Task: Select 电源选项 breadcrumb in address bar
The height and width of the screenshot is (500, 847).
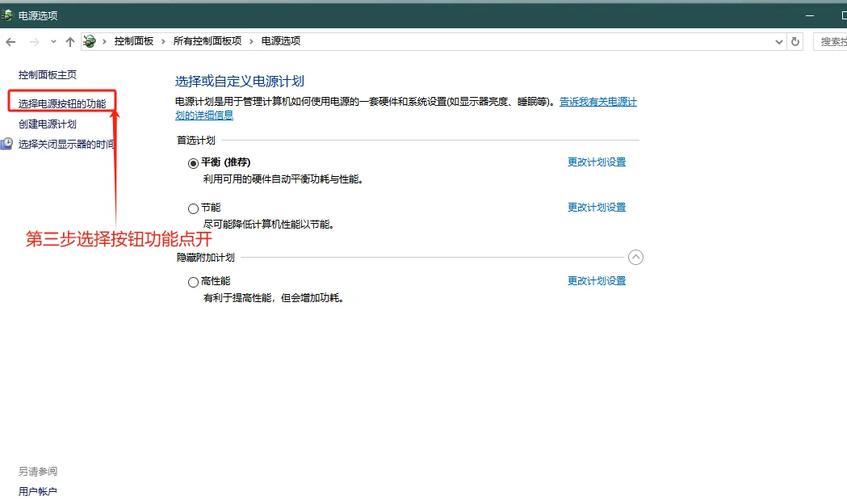Action: [281, 41]
